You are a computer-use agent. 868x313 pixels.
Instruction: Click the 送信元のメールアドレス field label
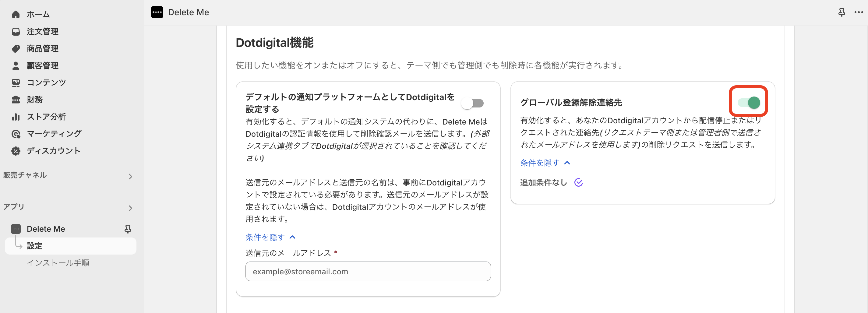pos(288,253)
